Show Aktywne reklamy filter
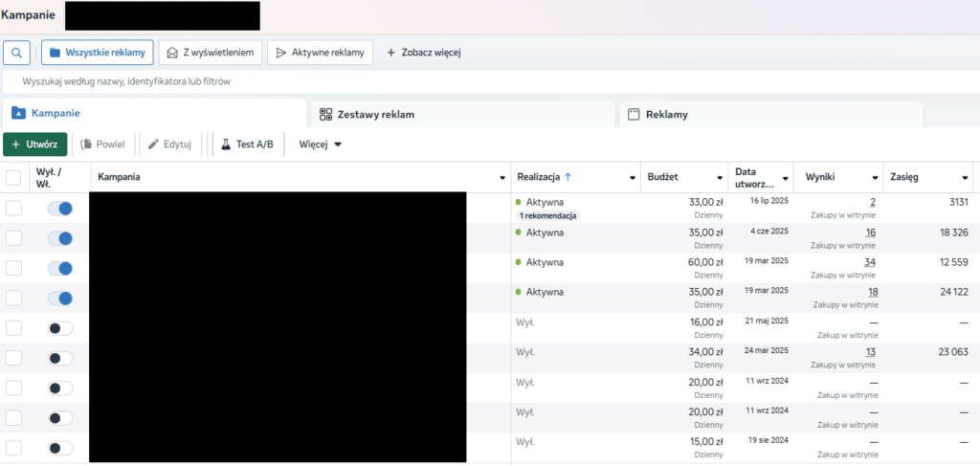The image size is (980, 466). (320, 53)
